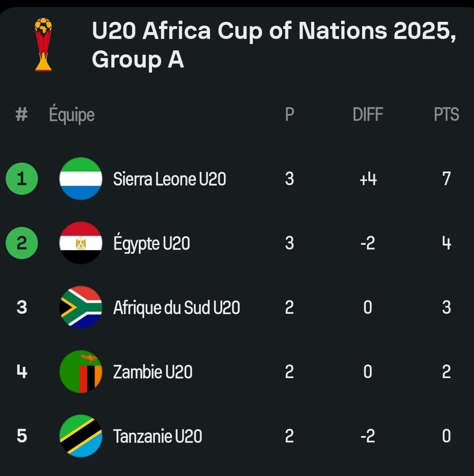The width and height of the screenshot is (474, 476).
Task: Select the Egypt flag icon
Action: [81, 243]
